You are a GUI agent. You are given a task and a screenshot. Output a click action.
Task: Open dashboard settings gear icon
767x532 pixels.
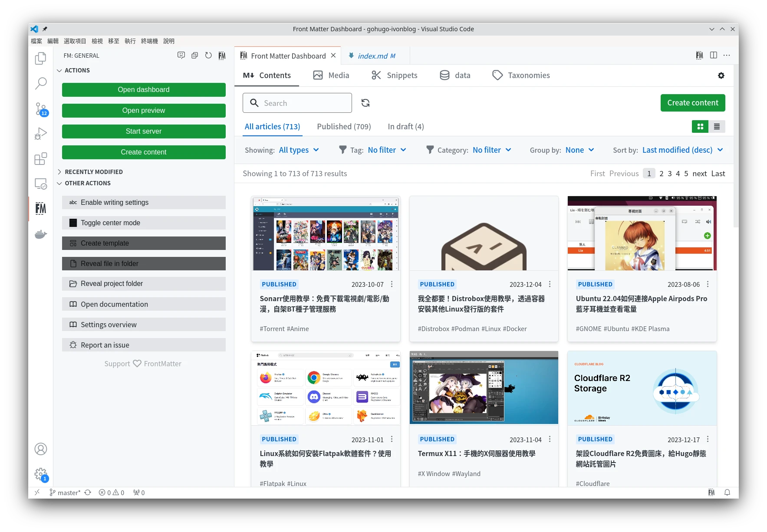[721, 76]
